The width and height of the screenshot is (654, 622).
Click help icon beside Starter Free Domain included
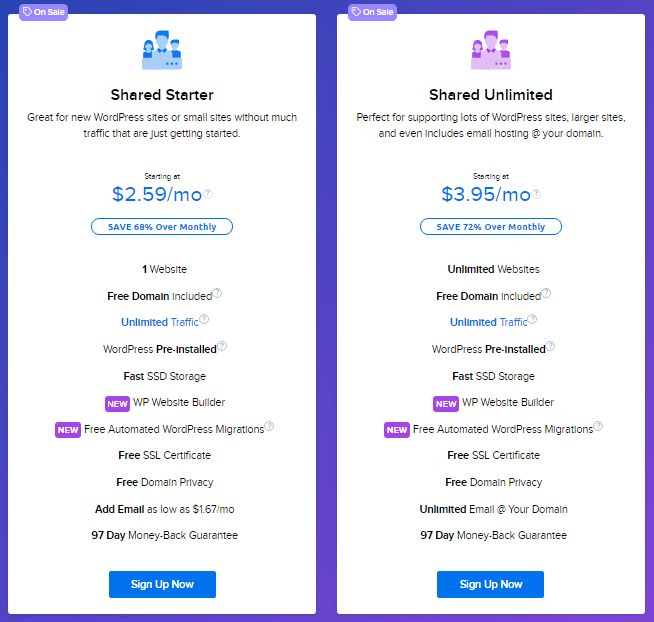click(217, 293)
